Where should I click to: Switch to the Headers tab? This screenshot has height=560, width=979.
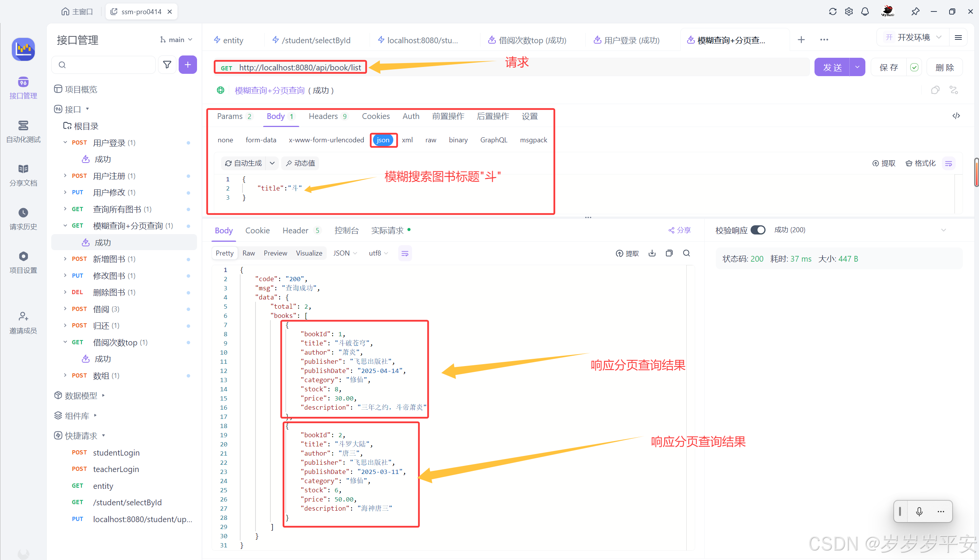[x=323, y=116]
